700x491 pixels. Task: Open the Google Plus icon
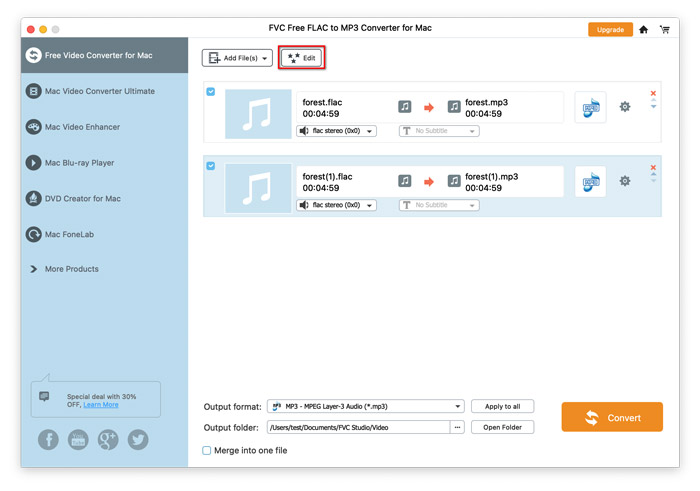click(x=108, y=440)
